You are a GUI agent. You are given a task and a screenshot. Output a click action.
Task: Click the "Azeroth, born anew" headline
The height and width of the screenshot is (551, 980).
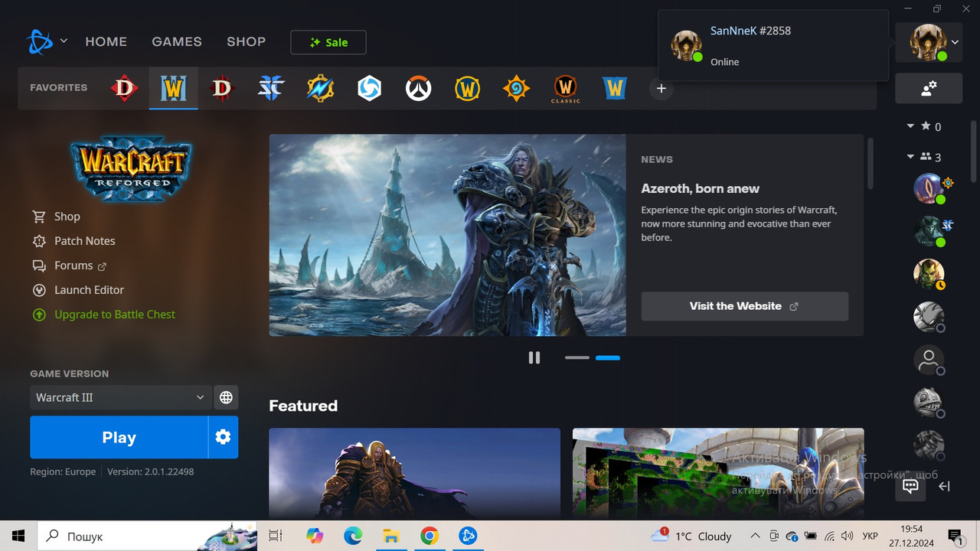[x=700, y=188]
